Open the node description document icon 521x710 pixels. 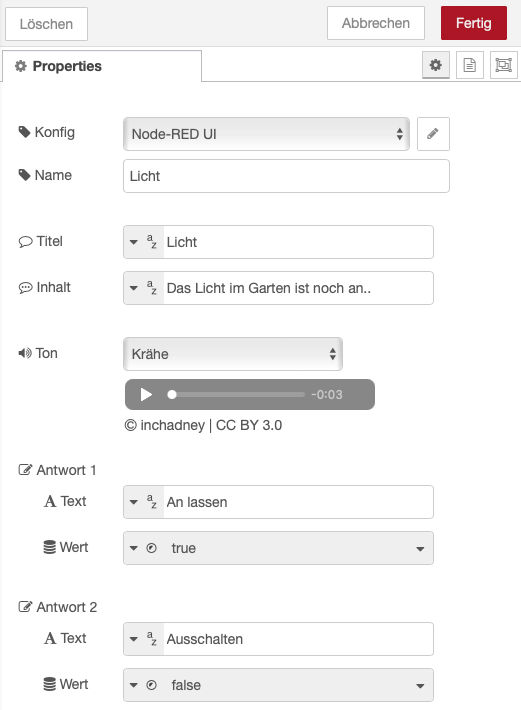pos(469,65)
